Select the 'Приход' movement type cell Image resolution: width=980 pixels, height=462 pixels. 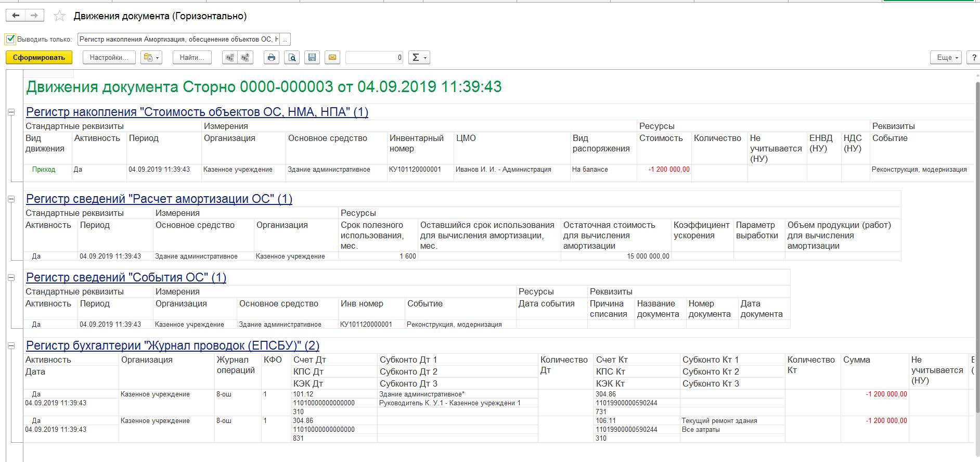click(44, 170)
